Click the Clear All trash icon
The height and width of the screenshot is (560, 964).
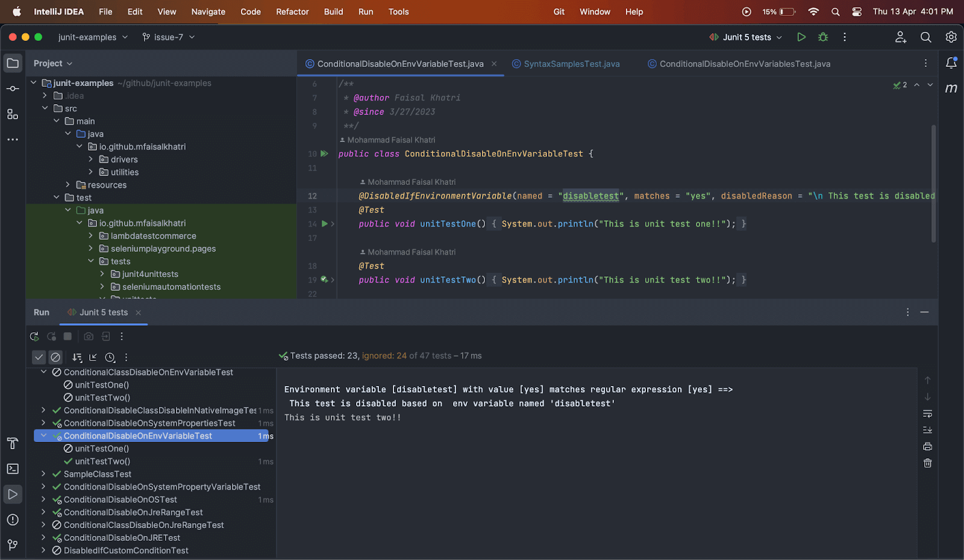928,463
